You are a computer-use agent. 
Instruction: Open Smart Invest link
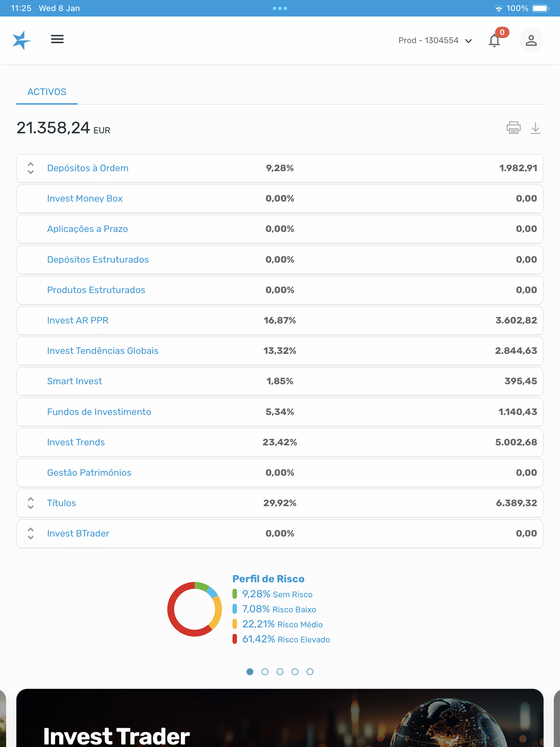[75, 381]
